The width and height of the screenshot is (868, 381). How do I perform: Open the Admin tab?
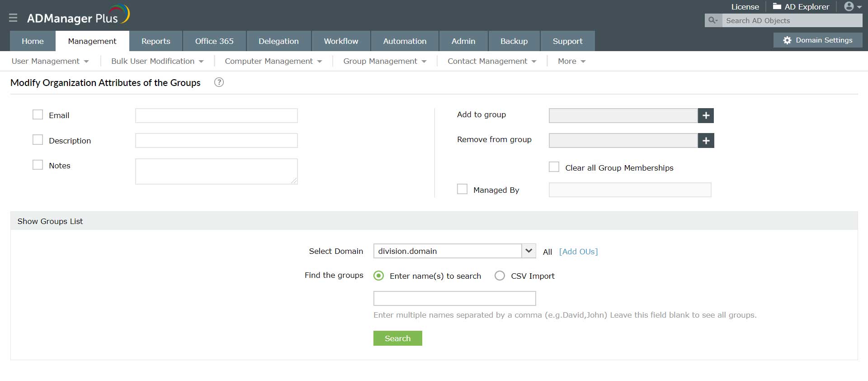(x=463, y=41)
